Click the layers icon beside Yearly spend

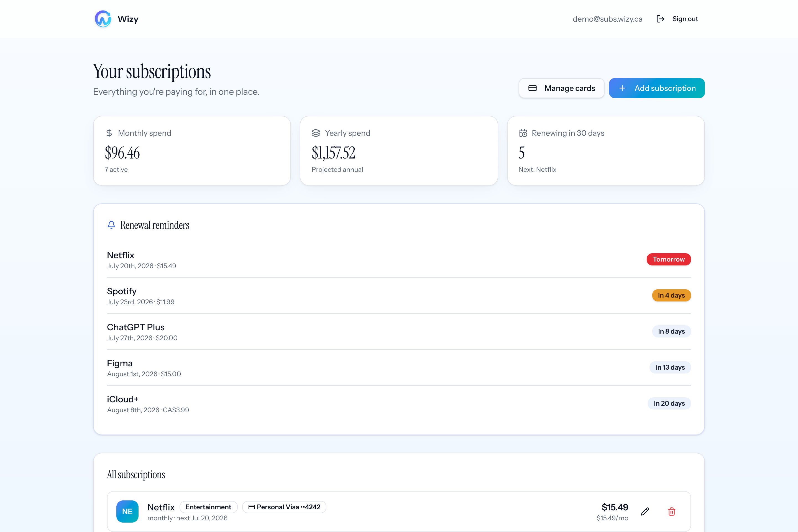(316, 133)
